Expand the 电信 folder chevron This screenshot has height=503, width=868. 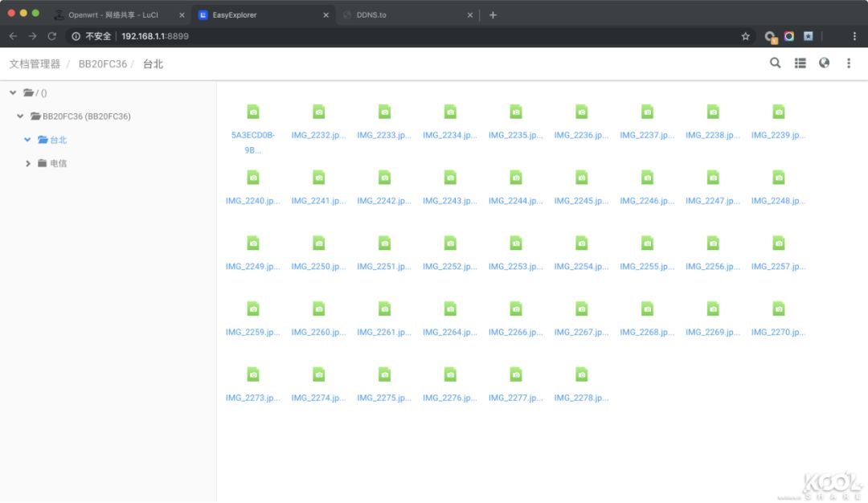[x=27, y=163]
